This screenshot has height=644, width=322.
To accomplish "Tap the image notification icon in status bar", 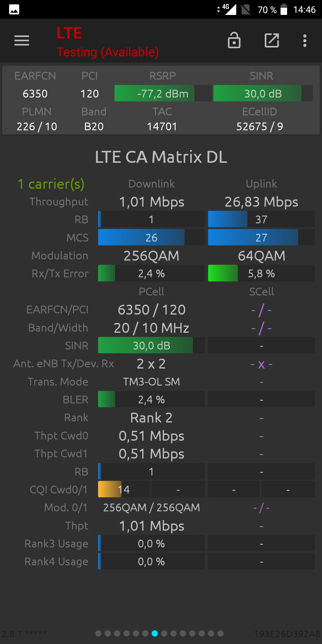I will click(14, 10).
